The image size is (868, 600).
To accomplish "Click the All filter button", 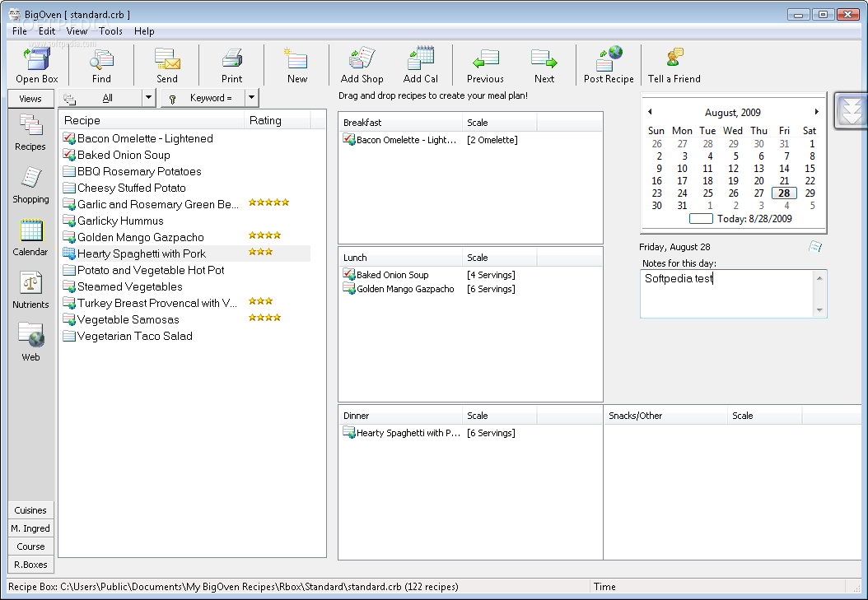I will [x=100, y=98].
